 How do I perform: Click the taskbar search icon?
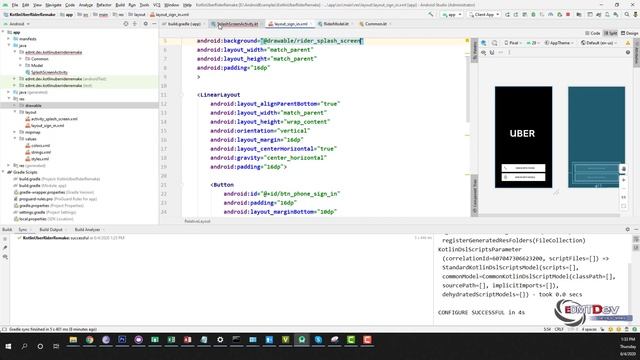tap(24, 346)
